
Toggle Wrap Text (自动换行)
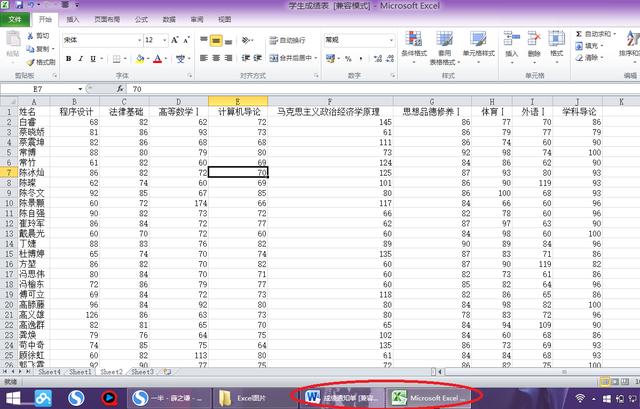click(291, 40)
